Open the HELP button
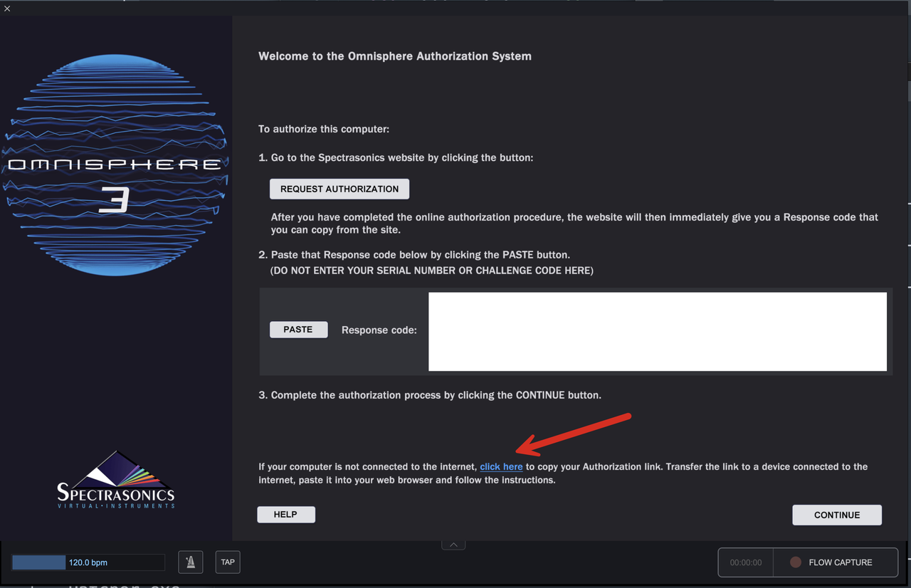The height and width of the screenshot is (588, 911). click(x=285, y=514)
